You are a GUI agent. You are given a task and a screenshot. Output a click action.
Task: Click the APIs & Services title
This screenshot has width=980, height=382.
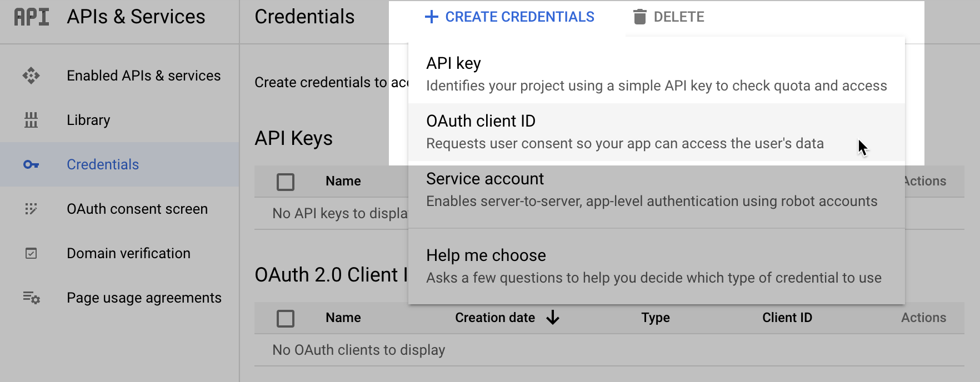pos(136,17)
